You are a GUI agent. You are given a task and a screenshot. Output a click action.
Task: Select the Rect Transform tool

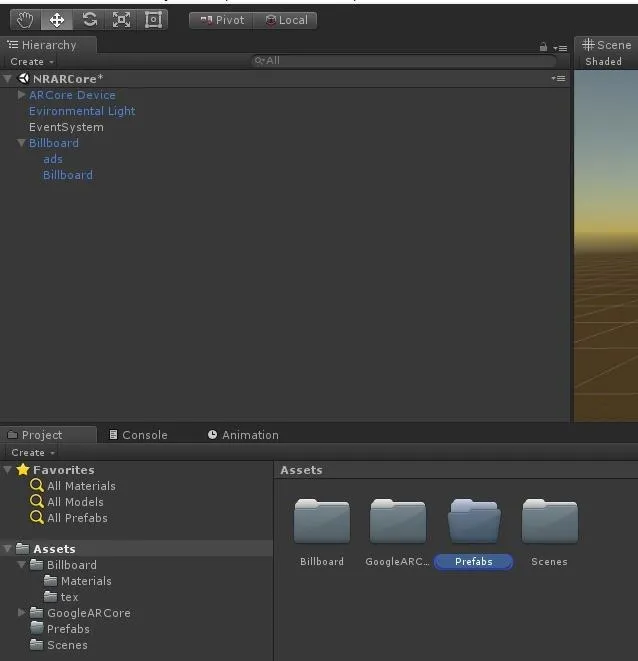pyautogui.click(x=153, y=20)
